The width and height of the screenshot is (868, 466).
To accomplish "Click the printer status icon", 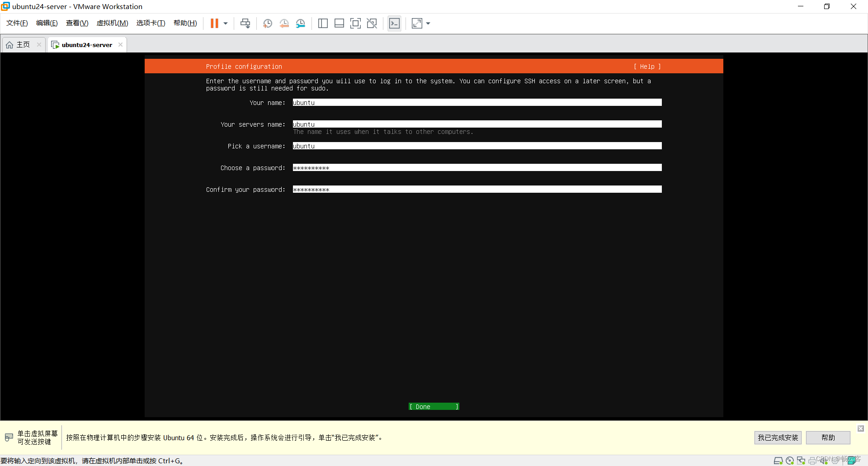I will coord(812,461).
